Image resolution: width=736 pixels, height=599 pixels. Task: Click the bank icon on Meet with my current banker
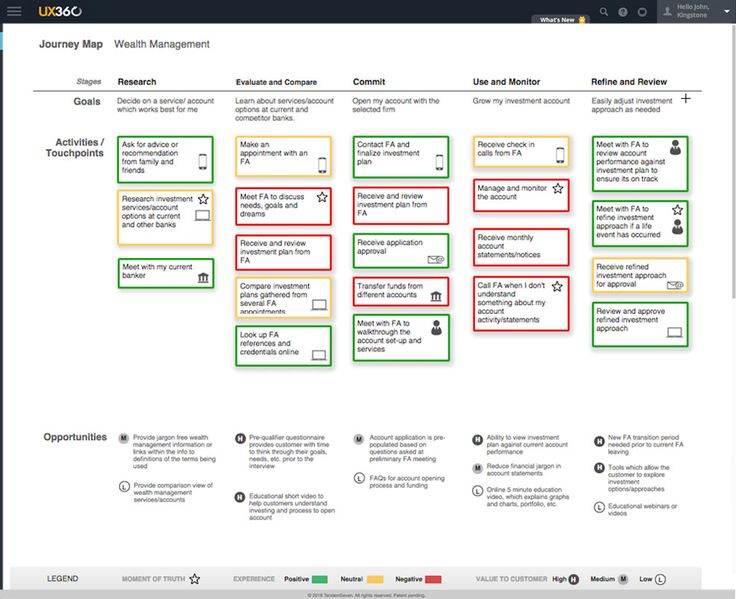(x=203, y=277)
